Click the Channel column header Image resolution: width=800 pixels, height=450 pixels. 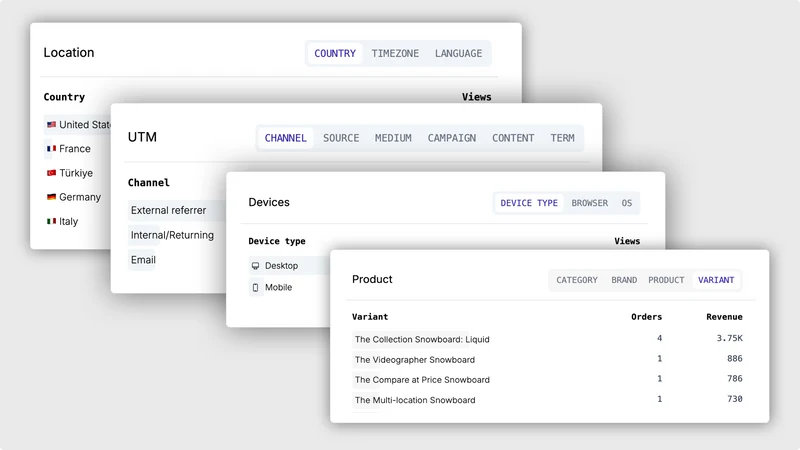tap(148, 183)
